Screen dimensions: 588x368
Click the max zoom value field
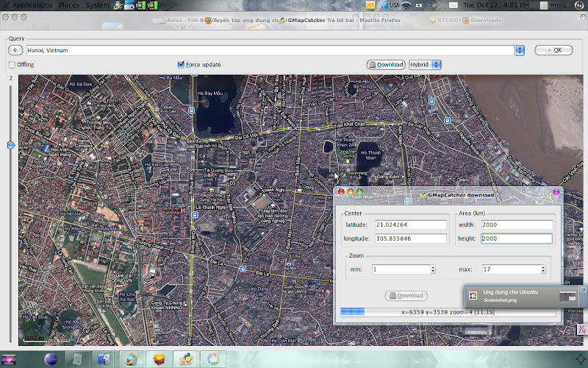(x=511, y=269)
